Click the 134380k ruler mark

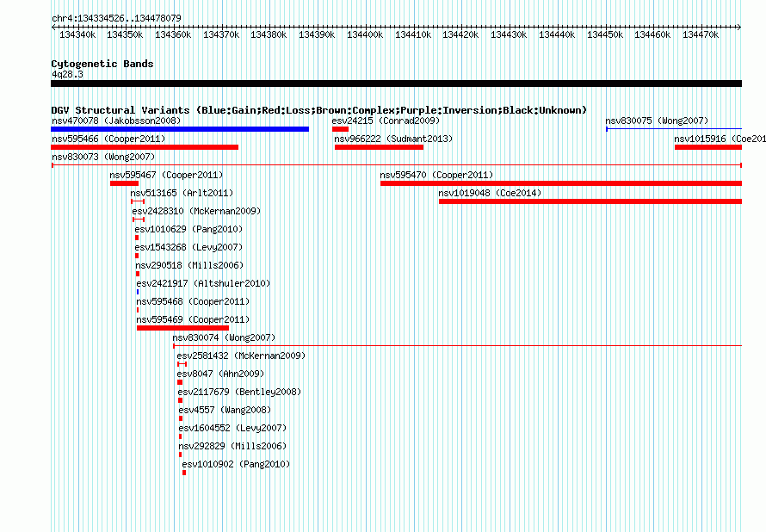(x=269, y=34)
